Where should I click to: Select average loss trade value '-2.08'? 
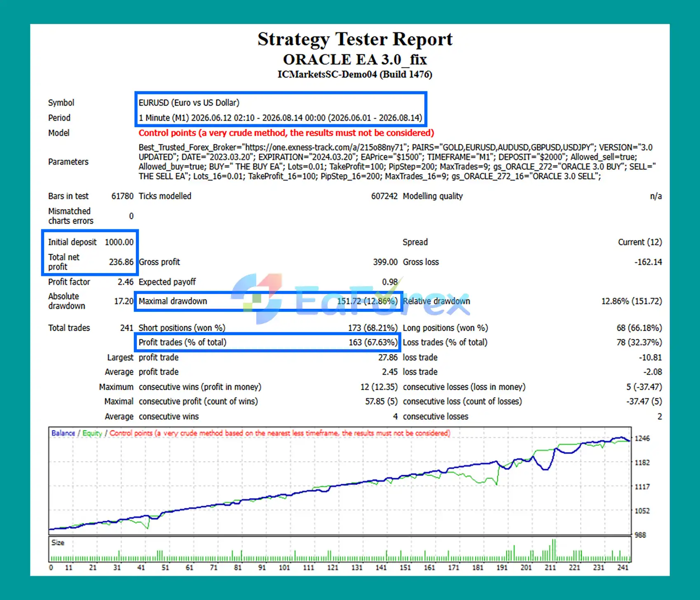pos(653,372)
